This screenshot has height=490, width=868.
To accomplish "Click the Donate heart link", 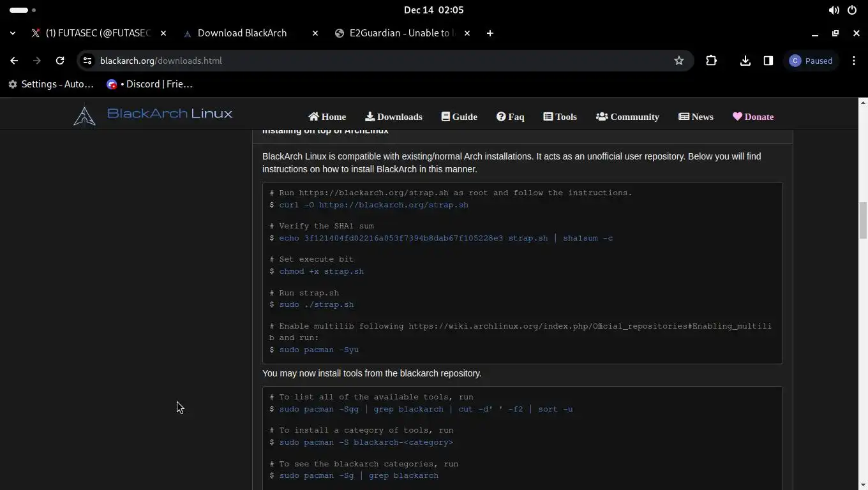I will tap(753, 117).
